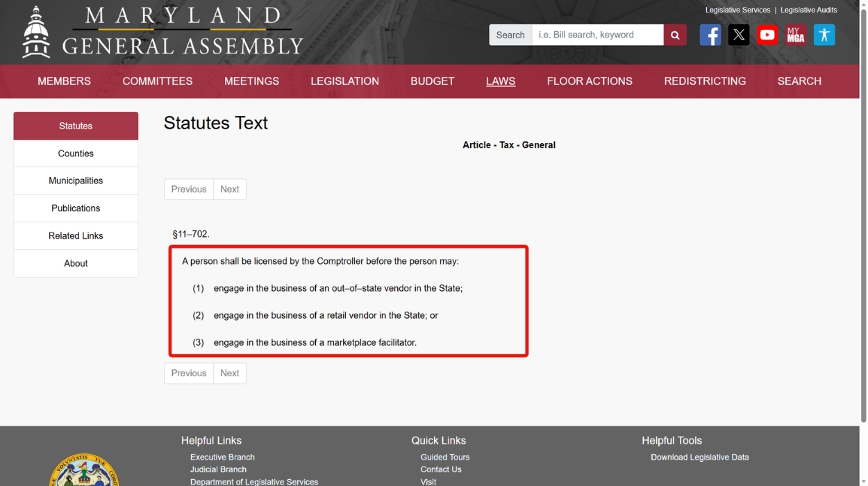Open the REDISTRICTING menu
The width and height of the screenshot is (868, 486).
(x=705, y=81)
